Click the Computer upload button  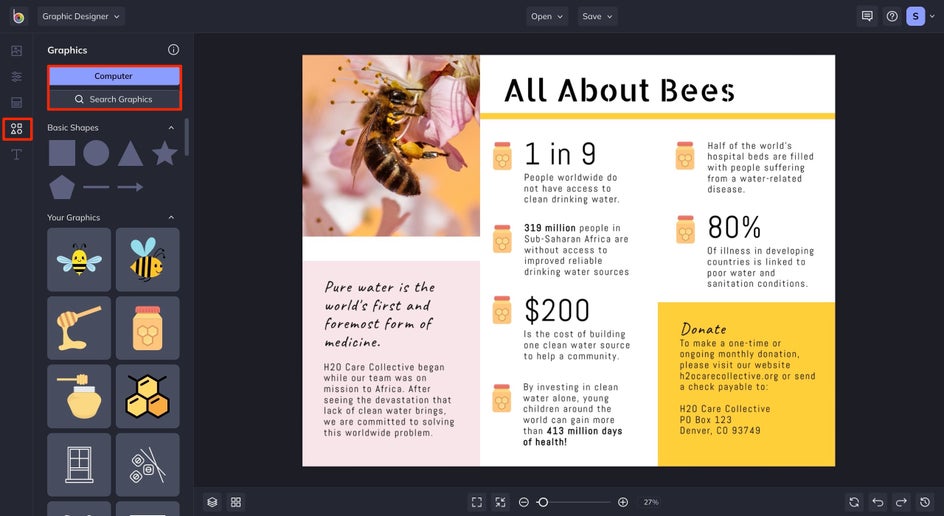pos(114,76)
